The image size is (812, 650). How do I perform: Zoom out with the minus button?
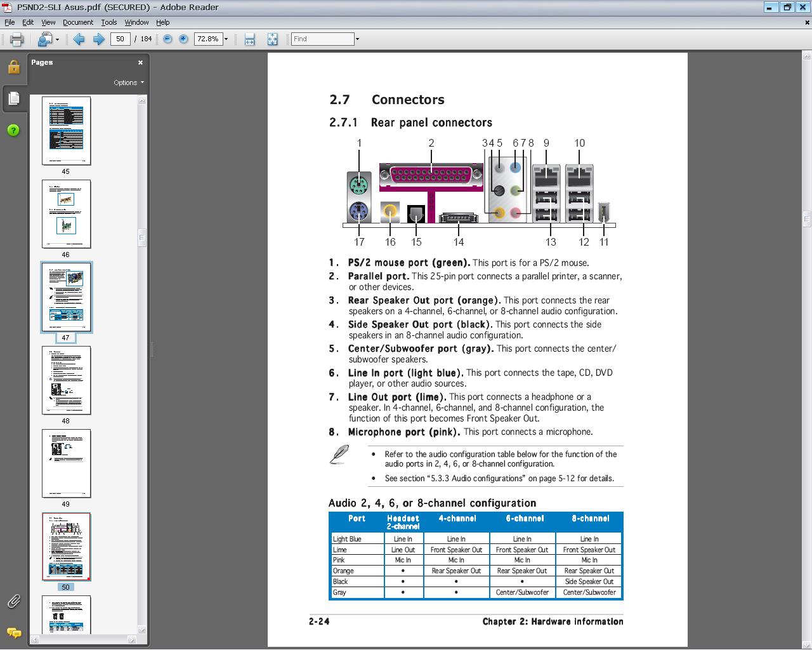(167, 39)
